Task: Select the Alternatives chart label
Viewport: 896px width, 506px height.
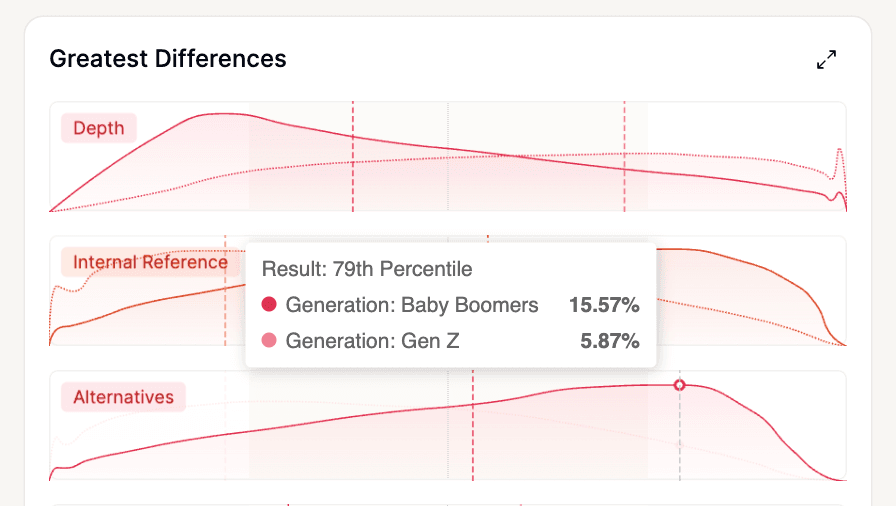Action: click(123, 397)
